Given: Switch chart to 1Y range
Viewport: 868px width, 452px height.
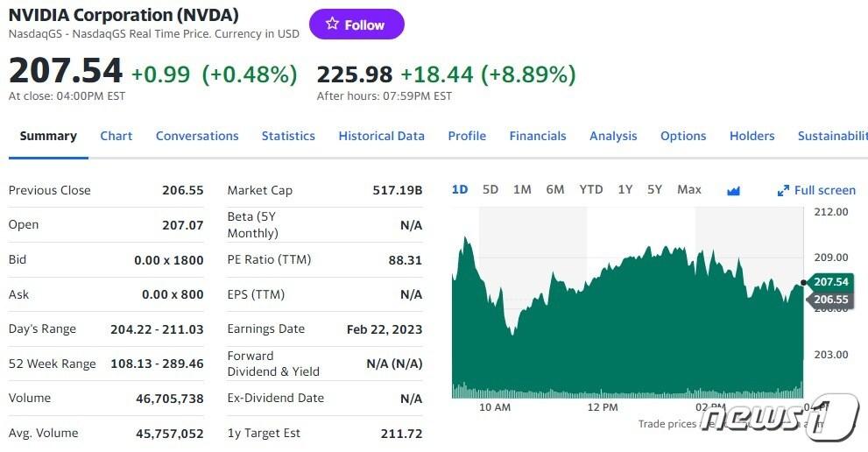Looking at the screenshot, I should (625, 189).
